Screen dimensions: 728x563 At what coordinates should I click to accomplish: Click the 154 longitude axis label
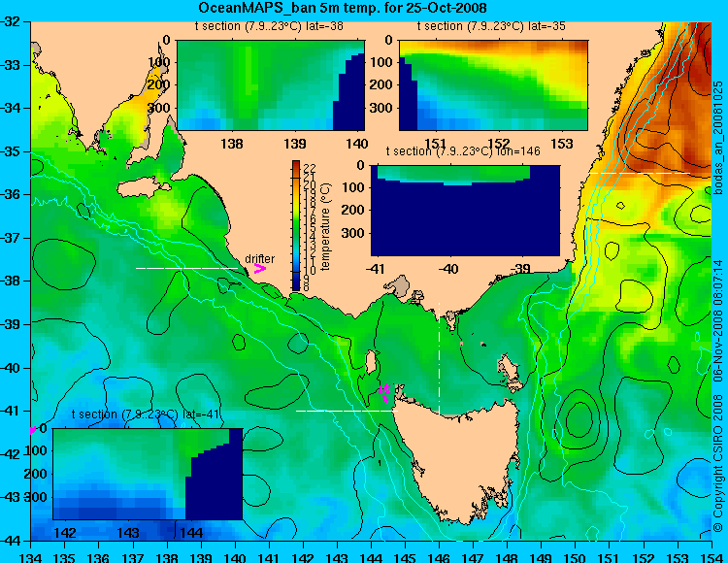click(x=711, y=557)
